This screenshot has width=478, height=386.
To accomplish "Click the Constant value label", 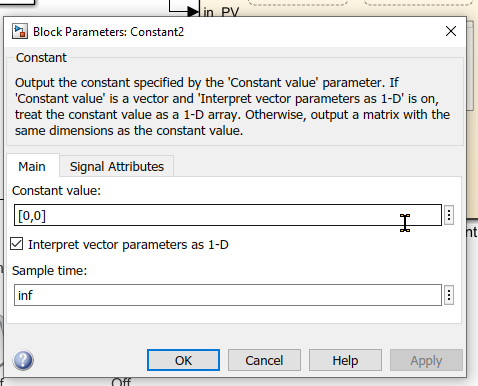I will tap(56, 191).
